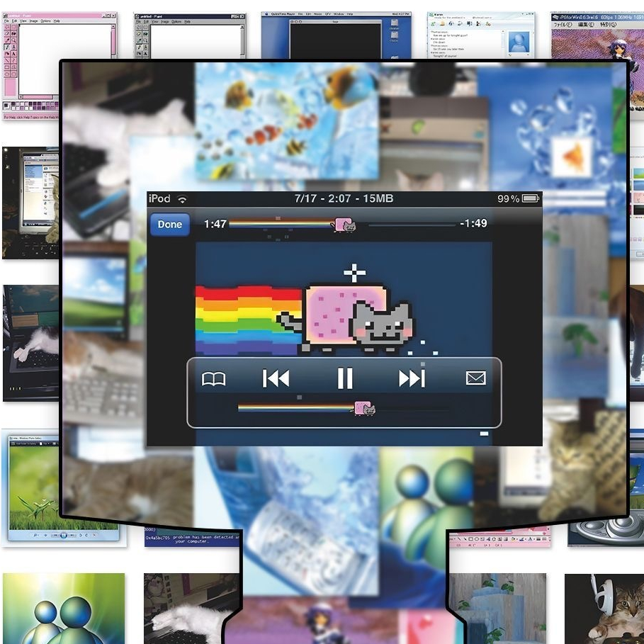Screen dimensions: 644x644
Task: Open Help menu in gray Paint window
Action: point(187,22)
